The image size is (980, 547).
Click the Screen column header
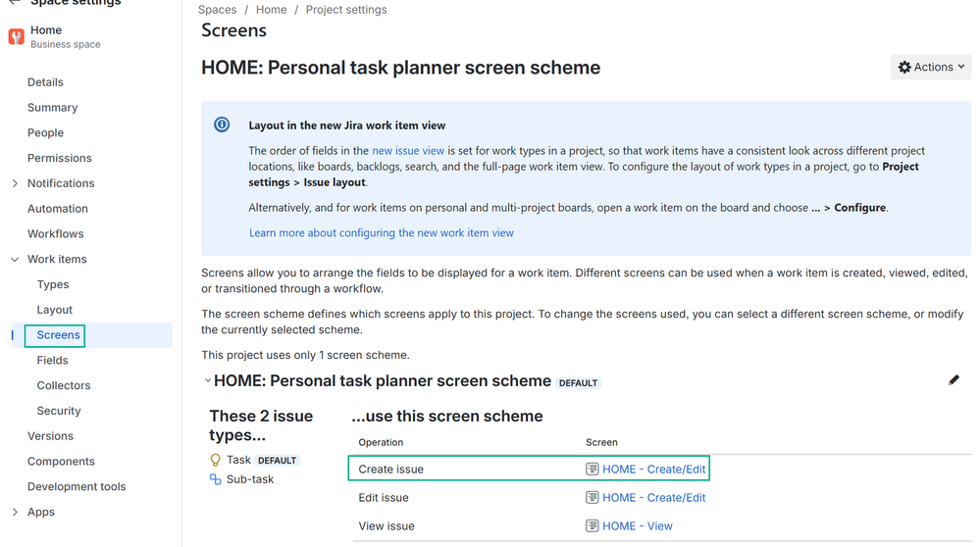coord(601,443)
